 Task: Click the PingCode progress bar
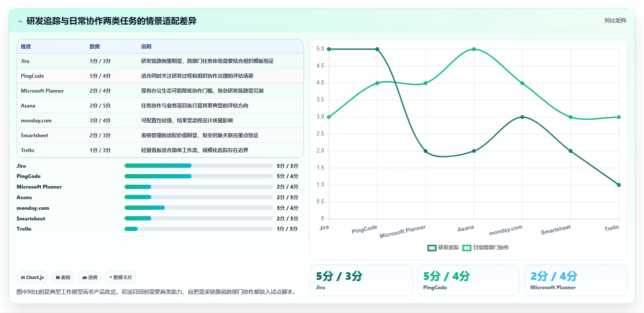pos(198,176)
